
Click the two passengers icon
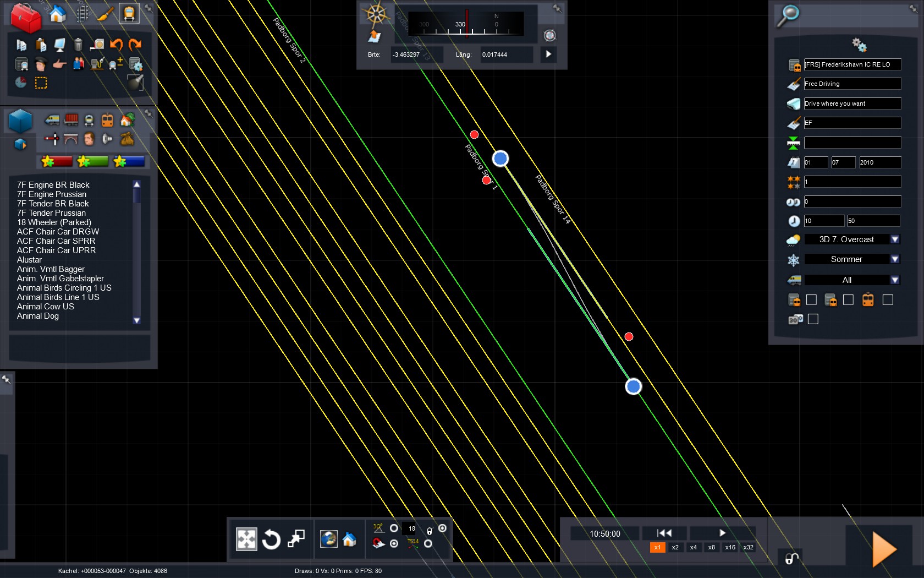(x=78, y=64)
